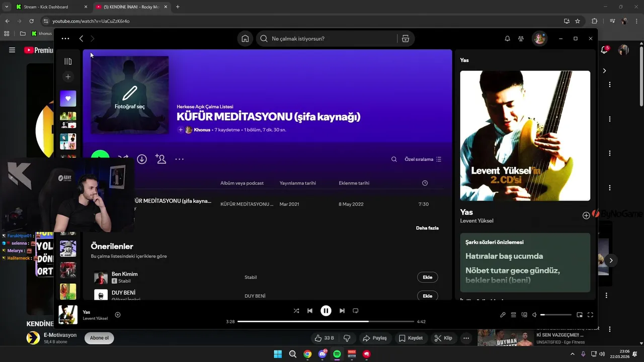This screenshot has width=644, height=362.
Task: Open Chrome extensions puzzle icon
Action: [x=594, y=21]
